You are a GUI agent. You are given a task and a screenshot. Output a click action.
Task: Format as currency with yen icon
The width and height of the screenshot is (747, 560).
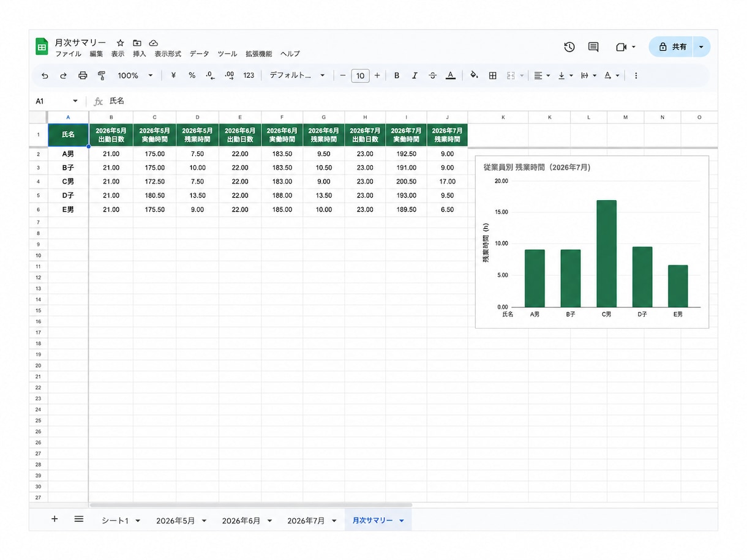pyautogui.click(x=173, y=76)
